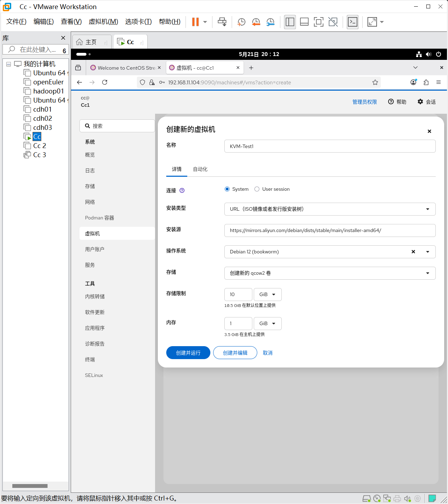The image size is (448, 504).
Task: Open the 内存 GiB unit dropdown
Action: [268, 323]
